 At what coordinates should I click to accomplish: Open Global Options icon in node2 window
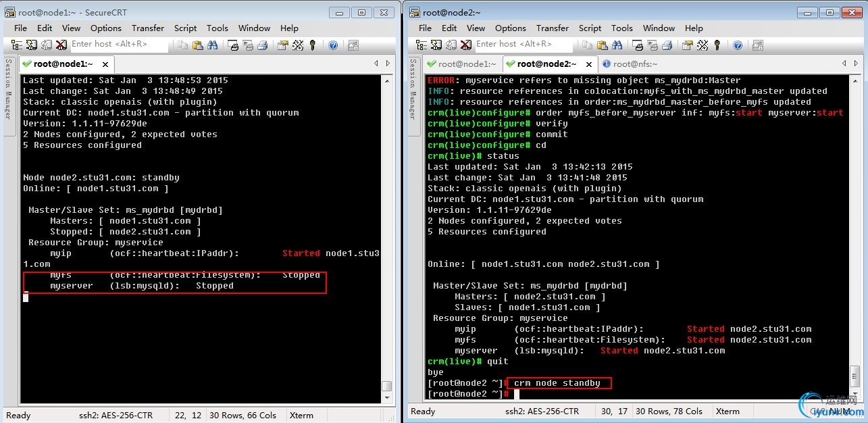[703, 45]
